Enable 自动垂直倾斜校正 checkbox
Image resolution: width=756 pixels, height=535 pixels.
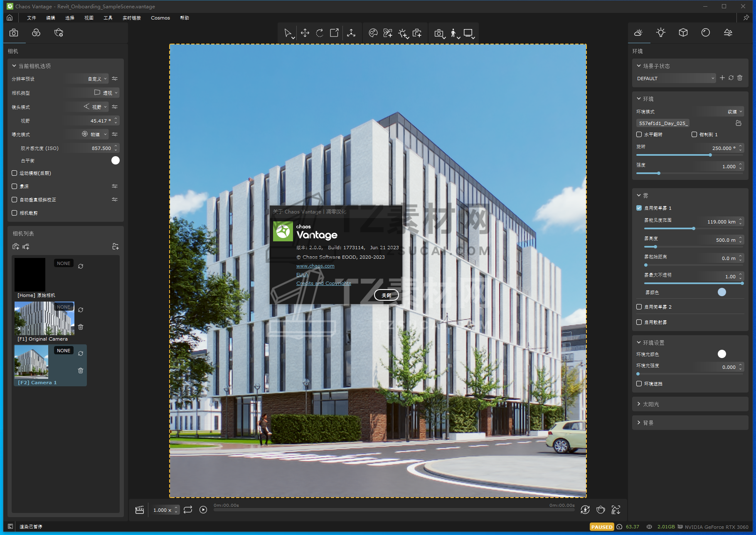[x=15, y=200]
